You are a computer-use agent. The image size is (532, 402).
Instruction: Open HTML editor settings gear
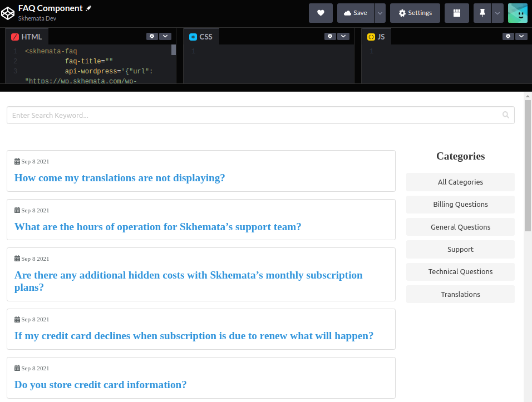[x=152, y=36]
